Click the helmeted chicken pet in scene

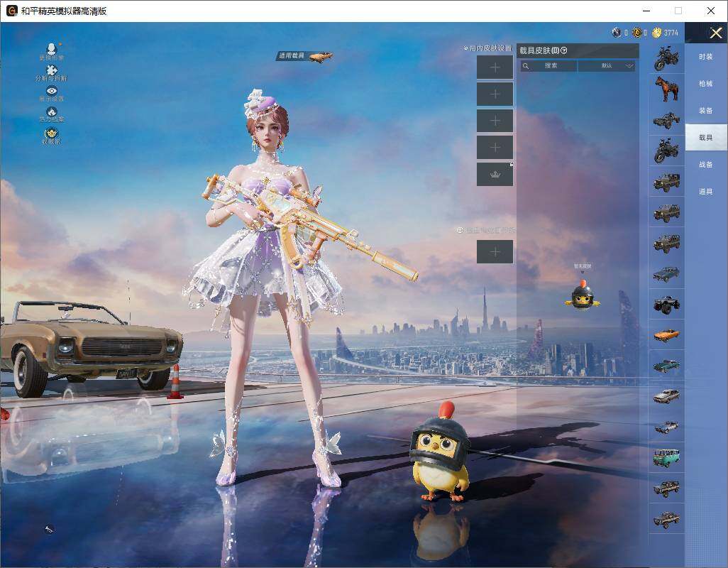(440, 453)
